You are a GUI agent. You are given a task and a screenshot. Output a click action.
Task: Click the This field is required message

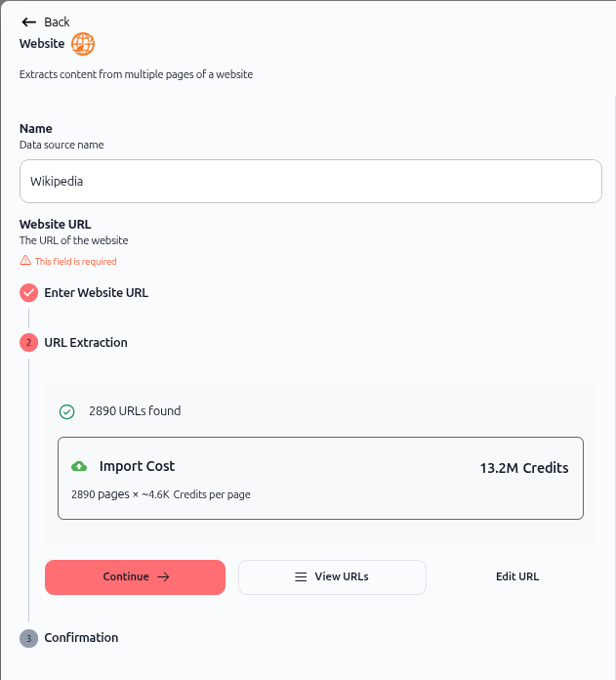tap(76, 262)
